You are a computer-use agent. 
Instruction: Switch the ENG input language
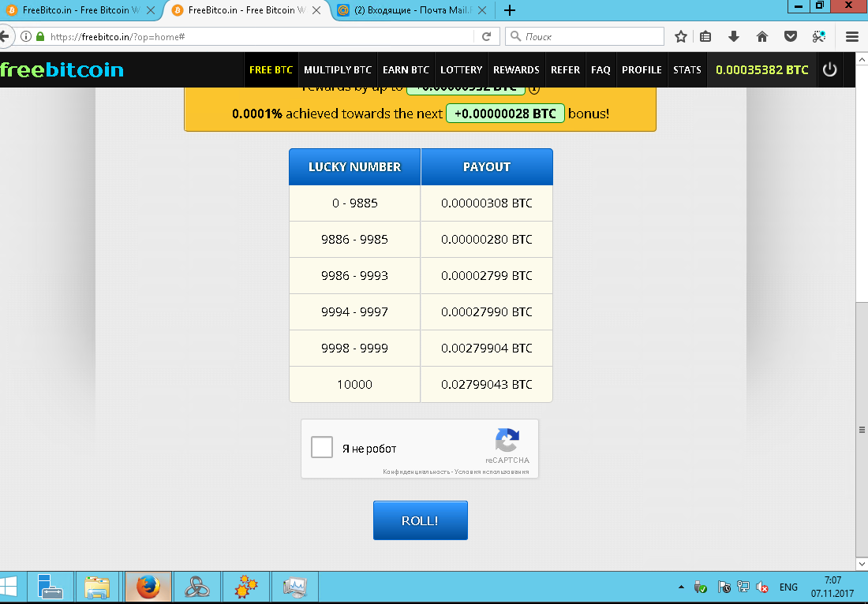click(788, 587)
